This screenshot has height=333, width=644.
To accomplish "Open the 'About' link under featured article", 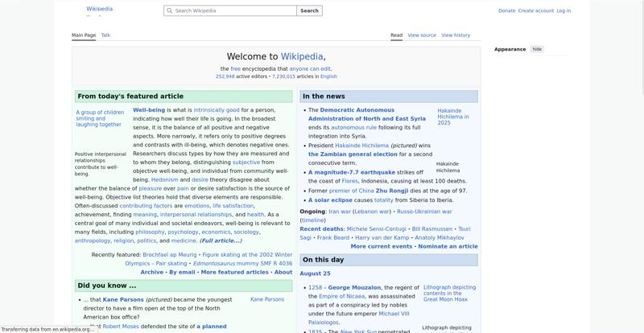I will coord(283,272).
